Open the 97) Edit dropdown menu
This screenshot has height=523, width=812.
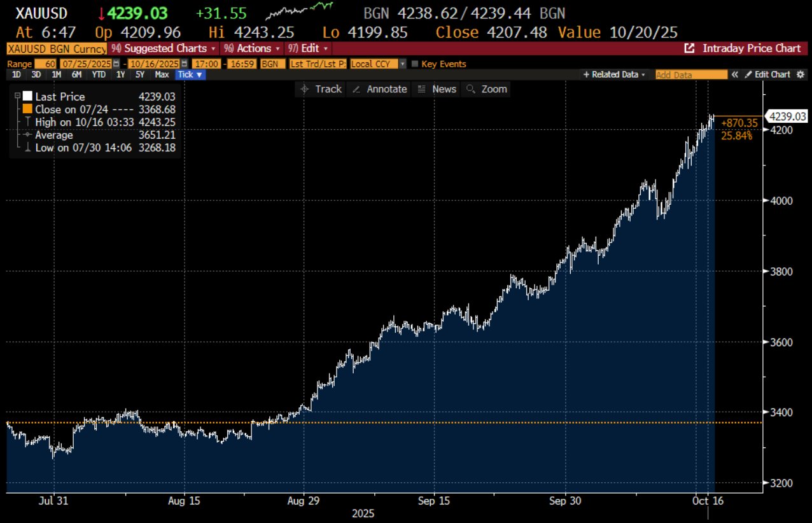(x=309, y=48)
